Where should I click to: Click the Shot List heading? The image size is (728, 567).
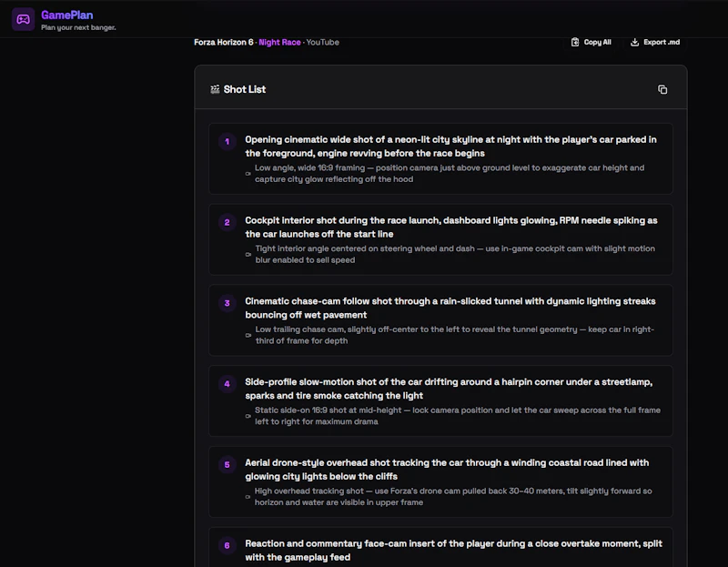[x=245, y=89]
